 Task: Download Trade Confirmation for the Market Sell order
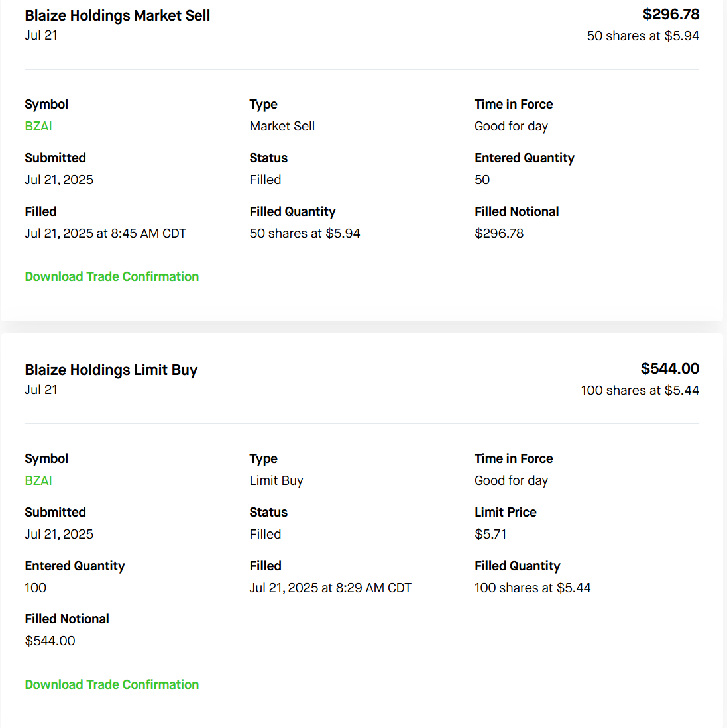[x=112, y=277]
